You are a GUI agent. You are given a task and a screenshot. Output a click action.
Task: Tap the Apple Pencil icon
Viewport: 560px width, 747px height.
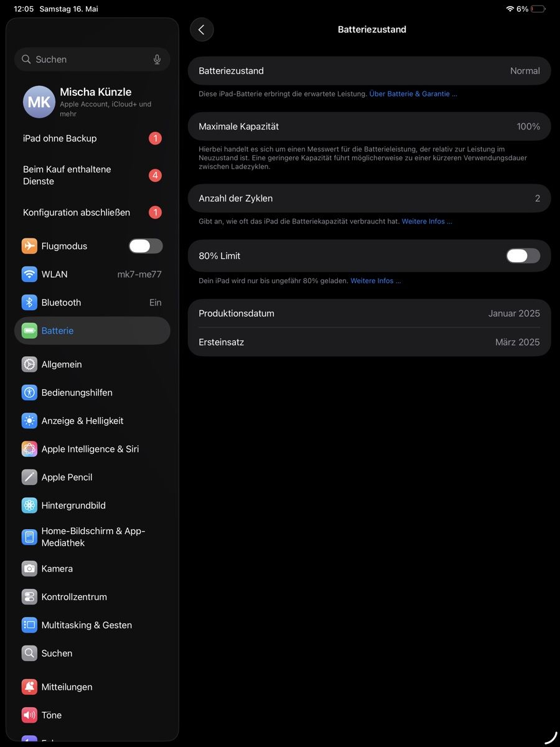click(29, 477)
